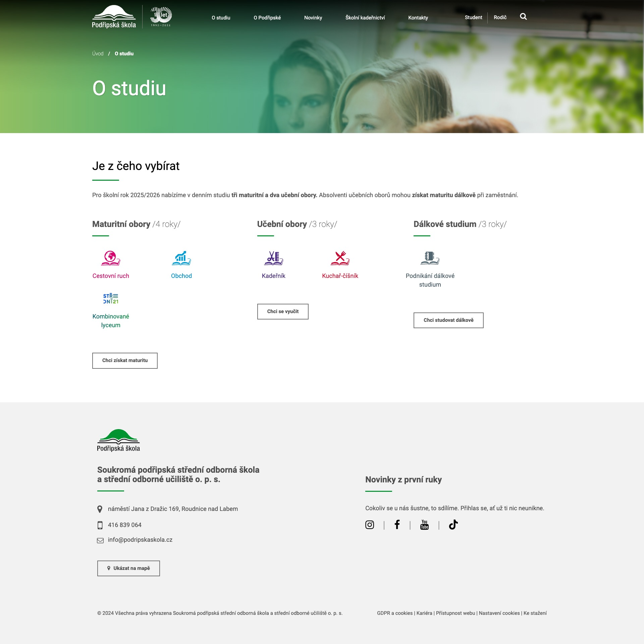Open the Ke stažení footer link

coord(535,613)
